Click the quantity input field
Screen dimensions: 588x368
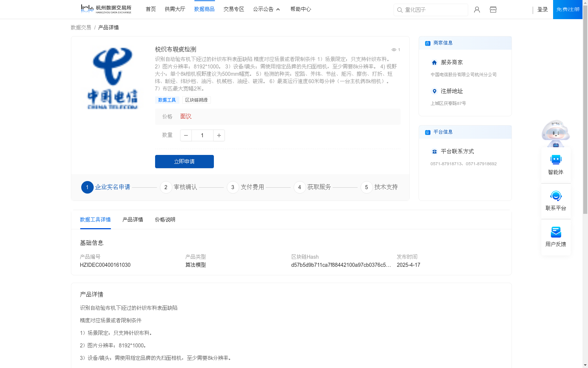[202, 135]
